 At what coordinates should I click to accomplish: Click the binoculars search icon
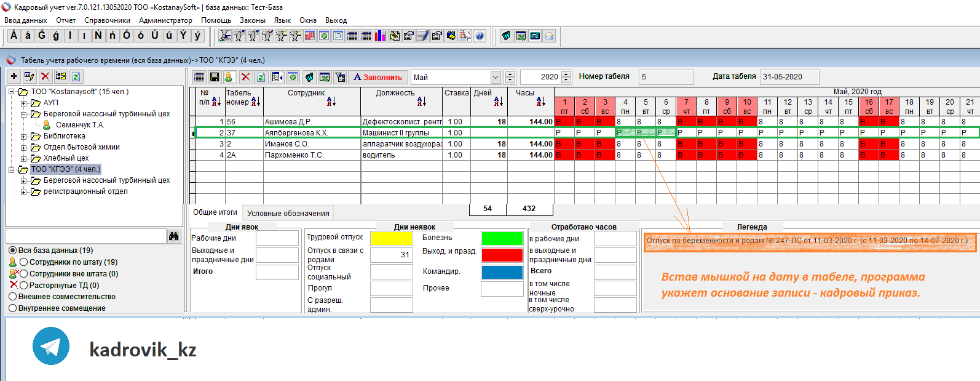(174, 236)
